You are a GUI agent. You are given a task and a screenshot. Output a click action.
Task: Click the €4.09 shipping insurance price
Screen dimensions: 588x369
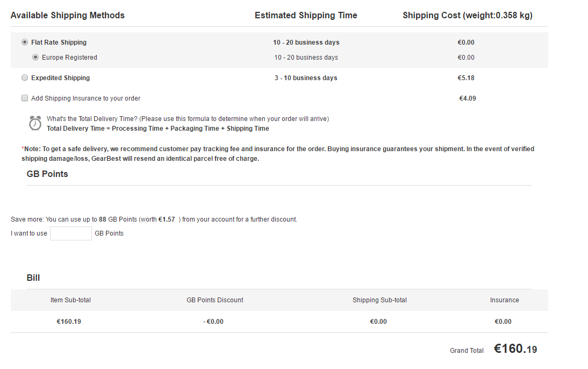(x=467, y=98)
